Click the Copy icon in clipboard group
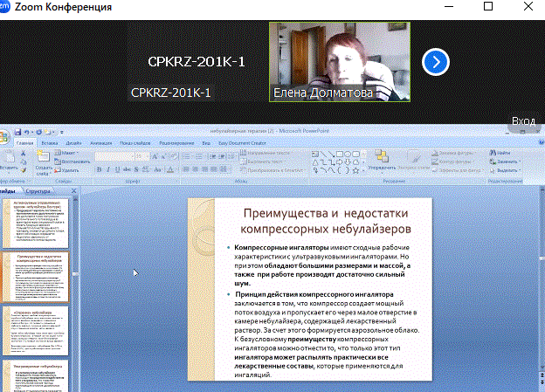 pyautogui.click(x=24, y=162)
